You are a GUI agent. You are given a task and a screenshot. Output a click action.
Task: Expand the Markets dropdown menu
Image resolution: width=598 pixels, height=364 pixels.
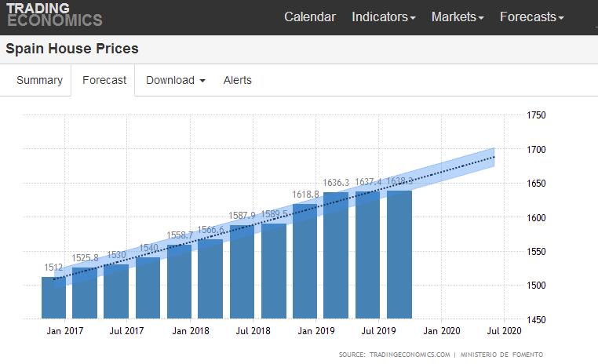point(458,16)
